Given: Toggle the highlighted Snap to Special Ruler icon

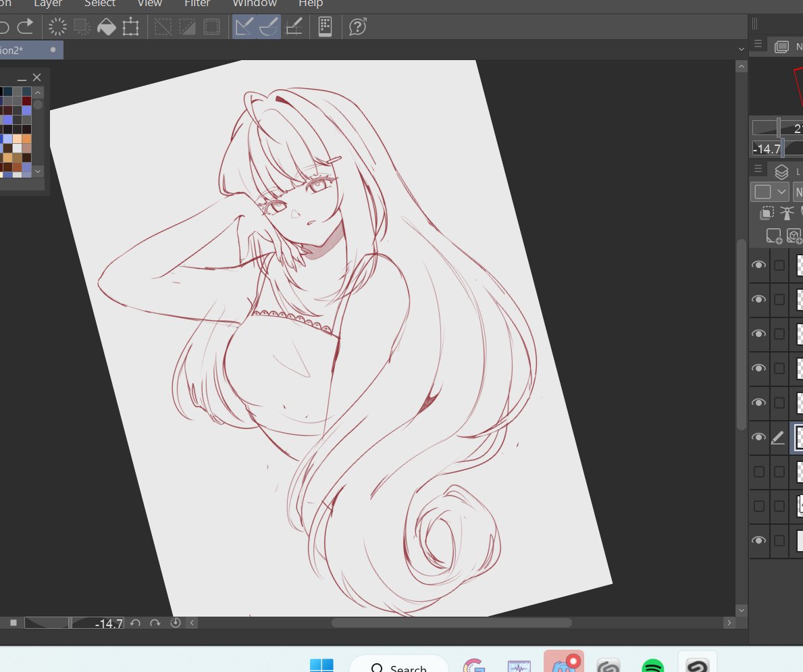Looking at the screenshot, I should (269, 27).
